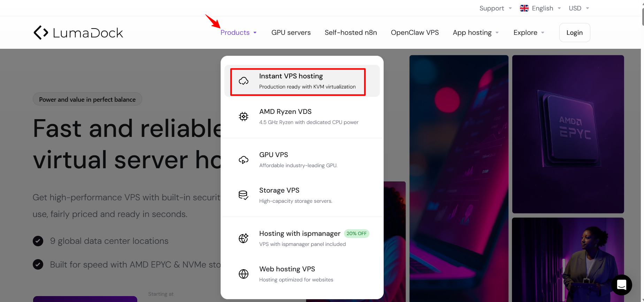This screenshot has height=302, width=644.
Task: Click the checkmark beside 9 global data centers
Action: click(x=38, y=241)
